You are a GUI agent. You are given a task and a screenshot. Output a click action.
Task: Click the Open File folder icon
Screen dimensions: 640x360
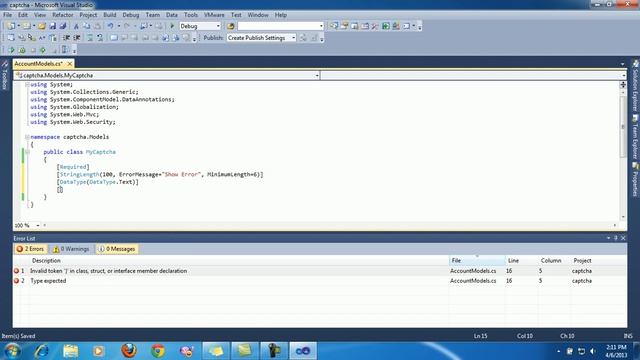(42, 26)
